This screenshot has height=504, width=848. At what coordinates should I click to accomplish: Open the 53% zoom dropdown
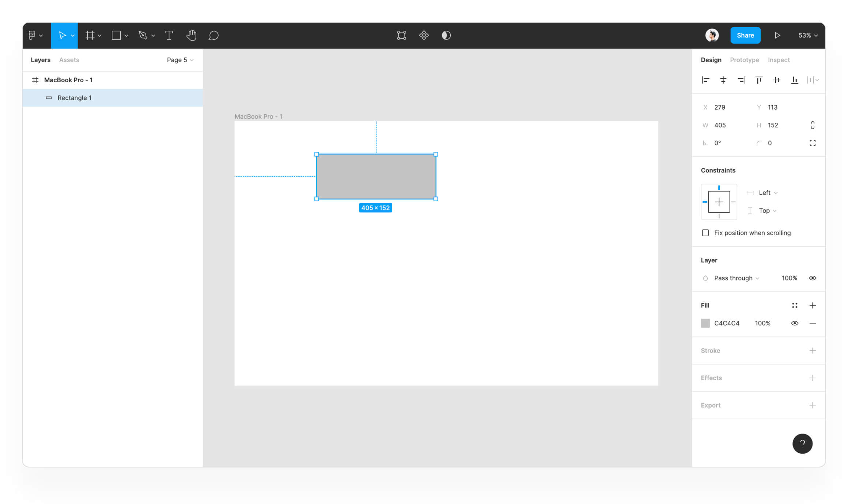(x=808, y=35)
